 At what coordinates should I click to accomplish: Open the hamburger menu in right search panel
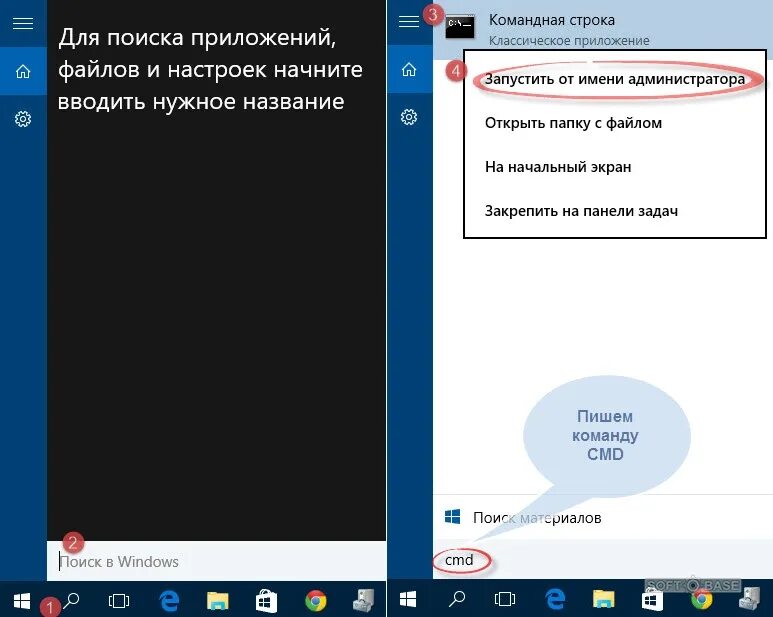(409, 21)
